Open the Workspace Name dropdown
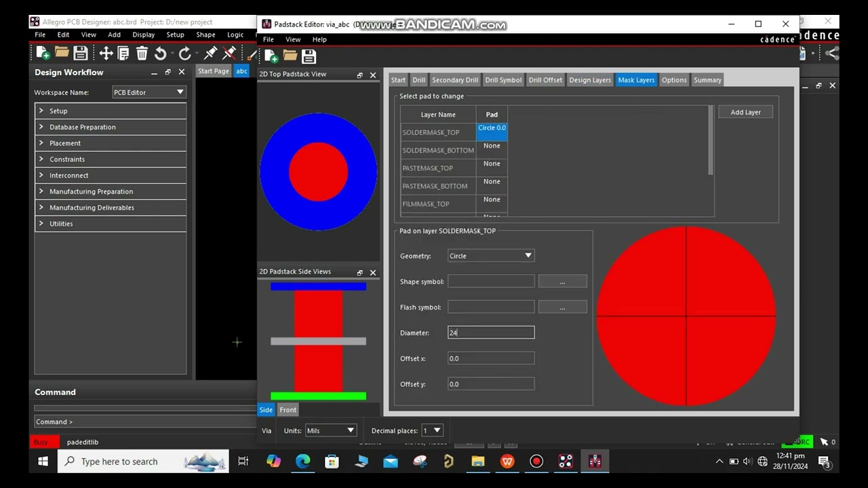The image size is (868, 488). tap(149, 92)
